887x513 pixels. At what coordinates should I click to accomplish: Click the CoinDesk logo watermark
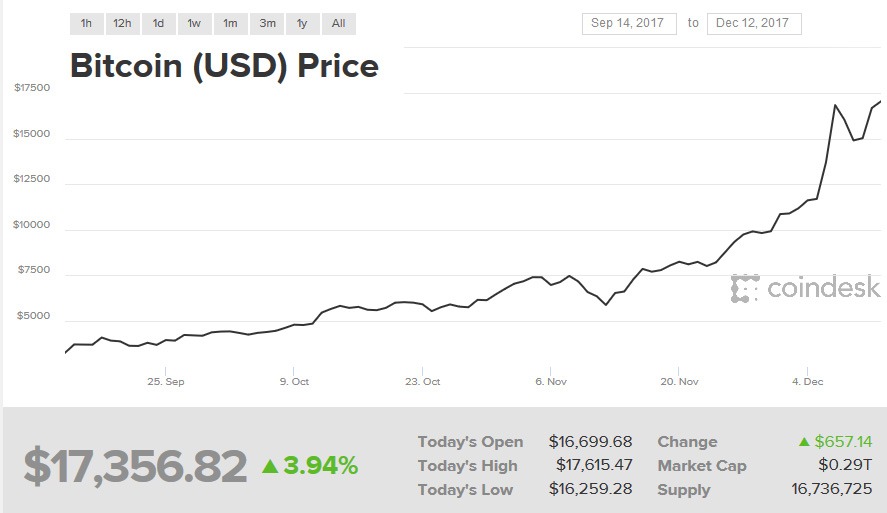point(806,288)
